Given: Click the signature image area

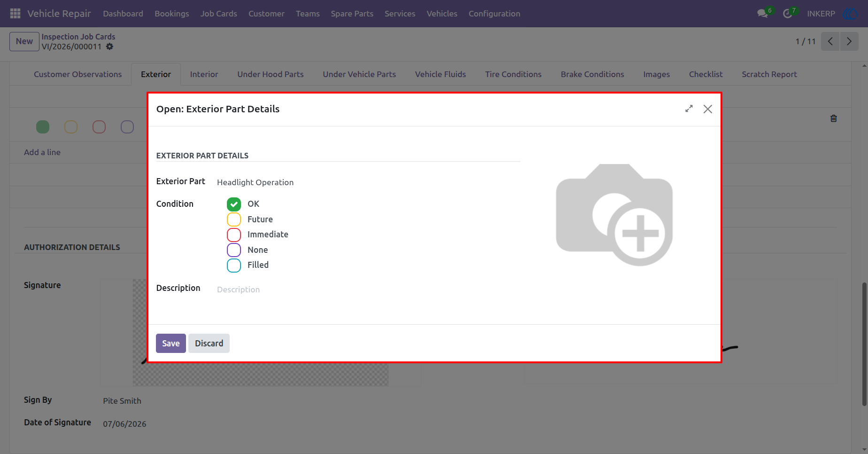Looking at the screenshot, I should click(261, 333).
